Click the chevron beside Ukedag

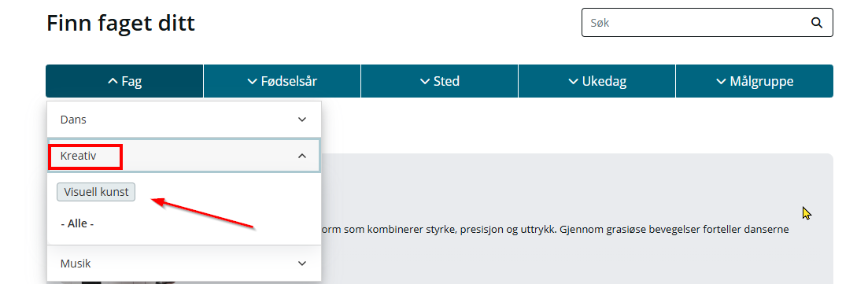pos(573,81)
